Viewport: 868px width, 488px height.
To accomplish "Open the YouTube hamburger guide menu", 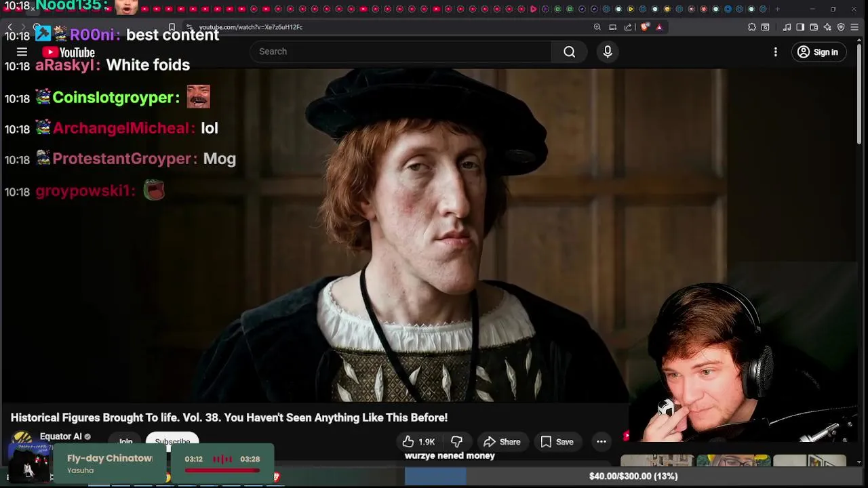I will 22,52.
